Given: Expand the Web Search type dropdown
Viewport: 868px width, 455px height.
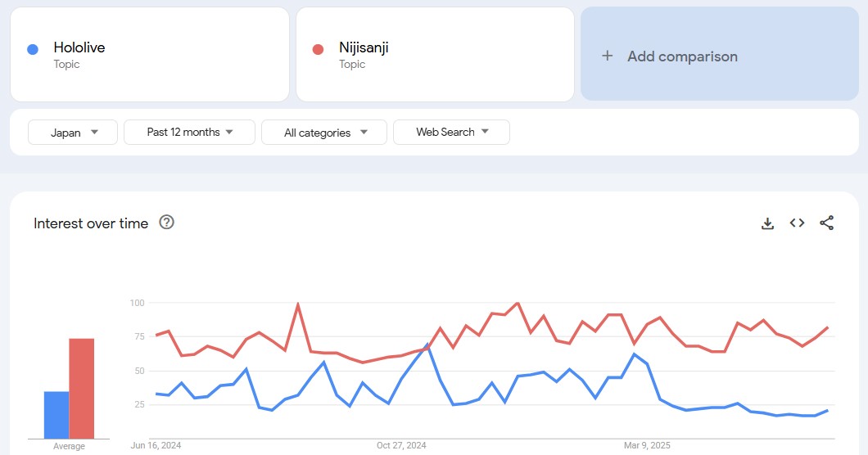Looking at the screenshot, I should click(451, 133).
